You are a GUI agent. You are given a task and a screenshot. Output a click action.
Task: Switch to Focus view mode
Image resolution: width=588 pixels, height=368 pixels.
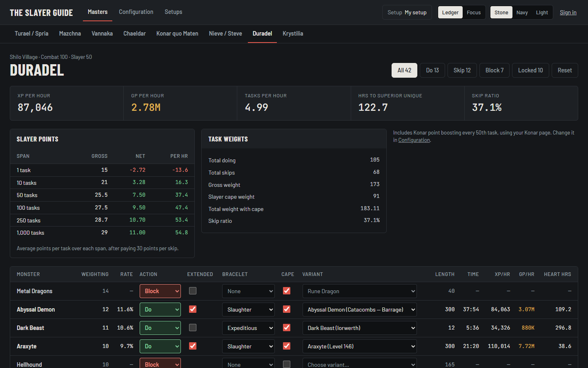coord(474,12)
